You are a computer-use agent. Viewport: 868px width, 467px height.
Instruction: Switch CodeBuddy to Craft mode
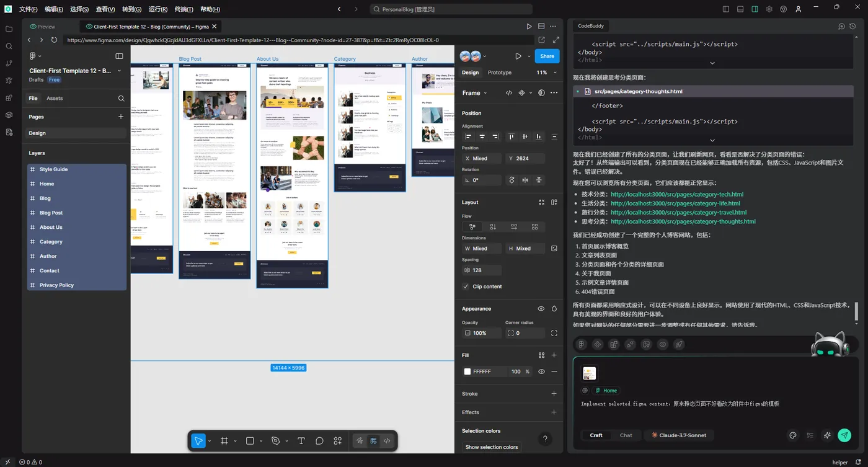click(x=596, y=435)
